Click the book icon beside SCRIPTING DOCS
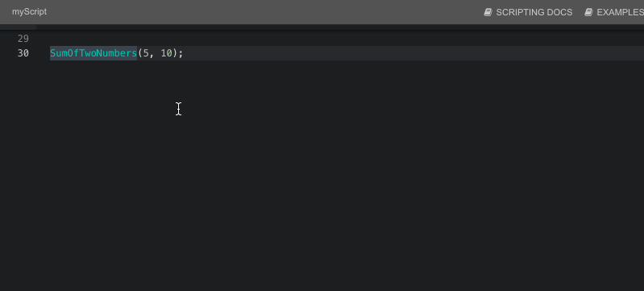 (x=488, y=12)
